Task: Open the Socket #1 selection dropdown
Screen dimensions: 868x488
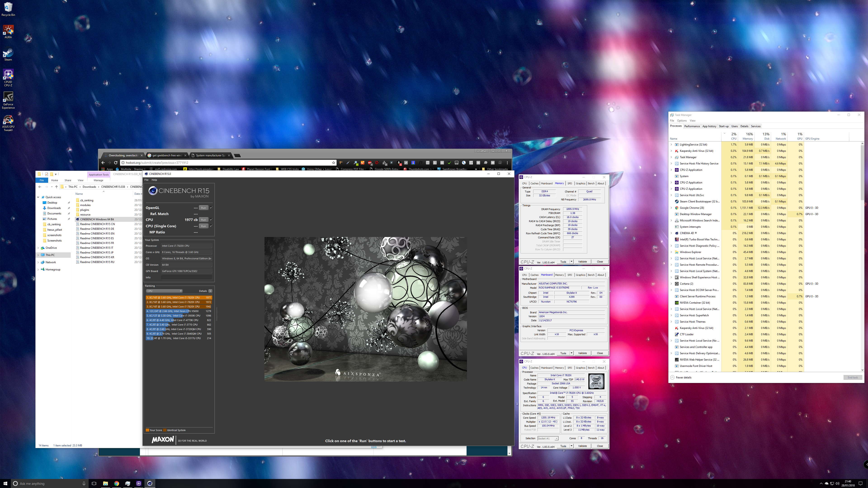Action: point(548,439)
